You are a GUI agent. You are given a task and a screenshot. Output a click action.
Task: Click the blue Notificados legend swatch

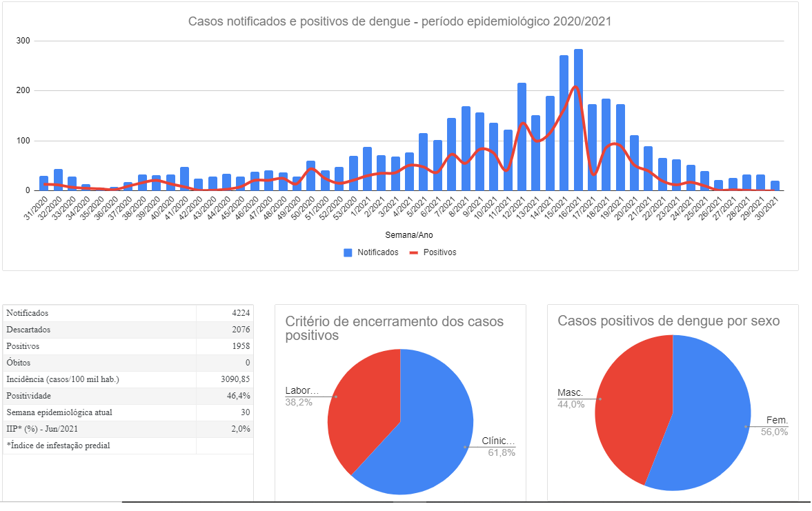348,252
